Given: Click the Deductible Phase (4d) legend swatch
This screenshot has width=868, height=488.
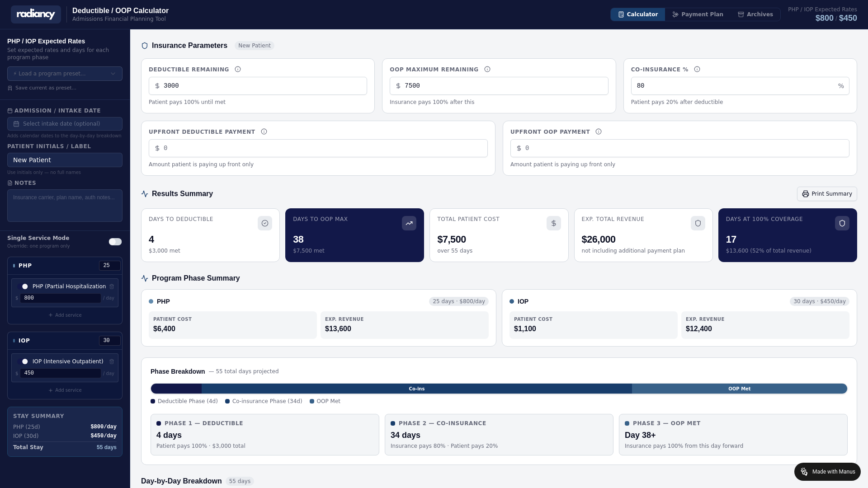Looking at the screenshot, I should point(153,401).
